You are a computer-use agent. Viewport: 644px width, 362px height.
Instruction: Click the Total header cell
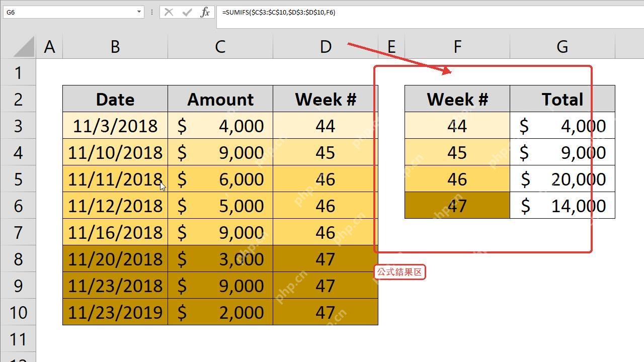[562, 99]
